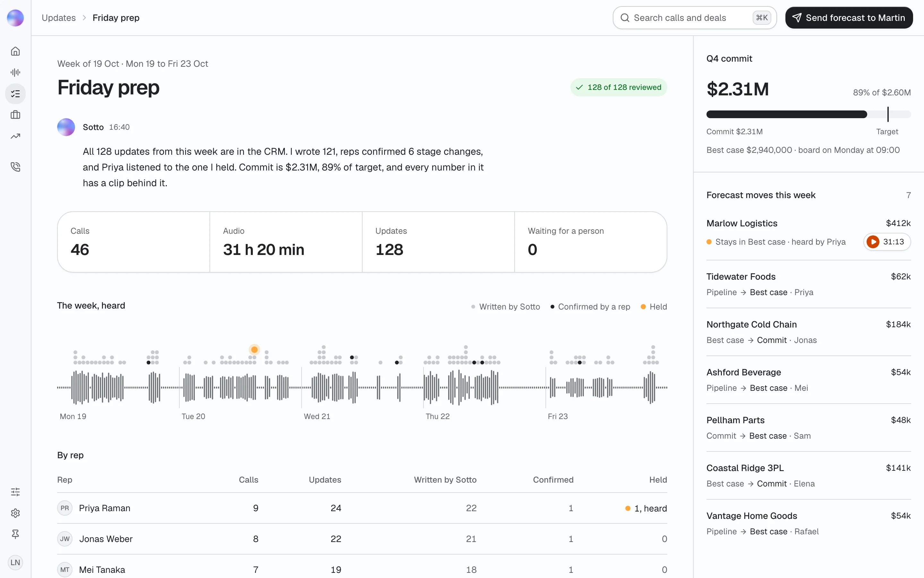
Task: Open the trending forecast sidebar icon
Action: pyautogui.click(x=15, y=136)
